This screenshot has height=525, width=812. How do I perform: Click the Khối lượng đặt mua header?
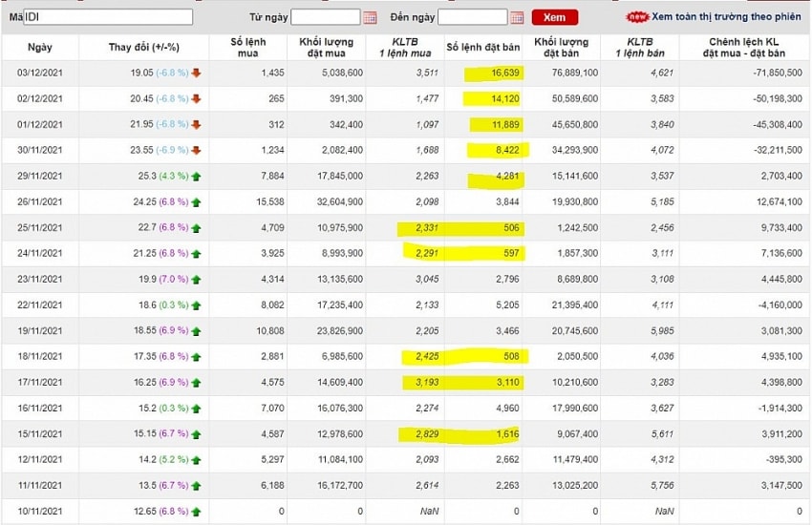(x=327, y=47)
